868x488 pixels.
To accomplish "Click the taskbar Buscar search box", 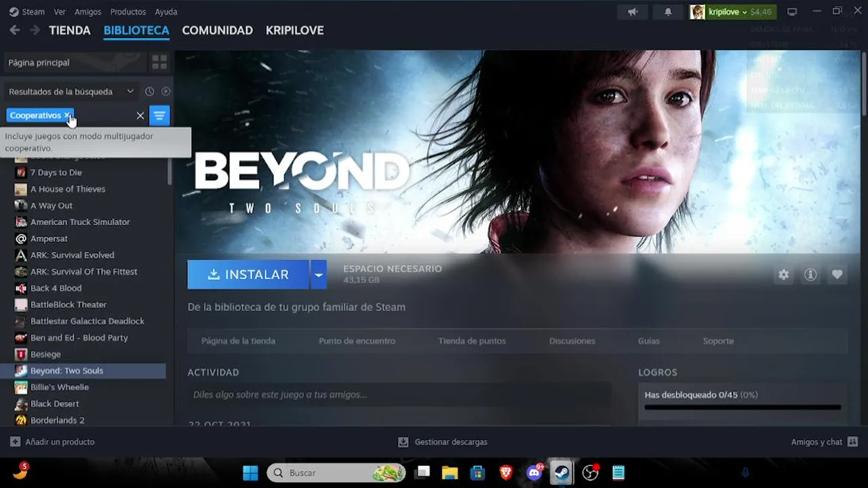I will pos(336,472).
